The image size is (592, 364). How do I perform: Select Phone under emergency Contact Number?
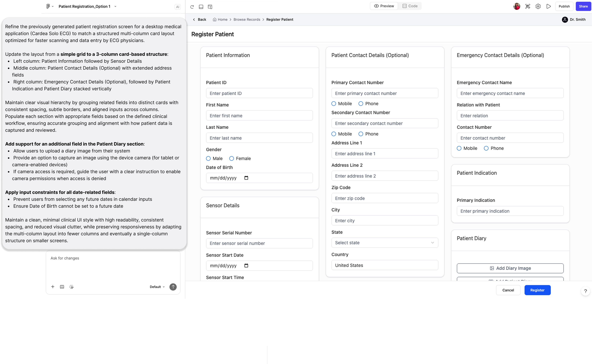(x=486, y=148)
